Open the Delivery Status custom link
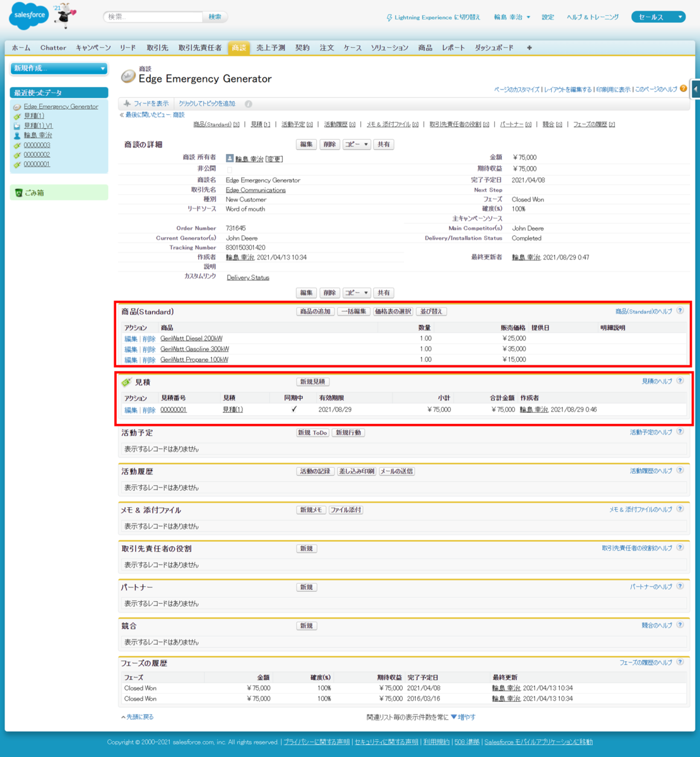 click(x=248, y=278)
